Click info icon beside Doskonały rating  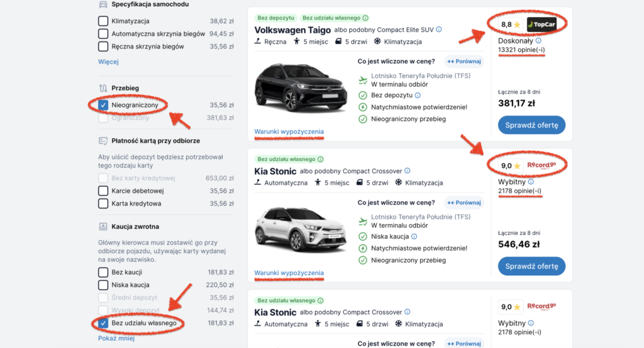538,41
